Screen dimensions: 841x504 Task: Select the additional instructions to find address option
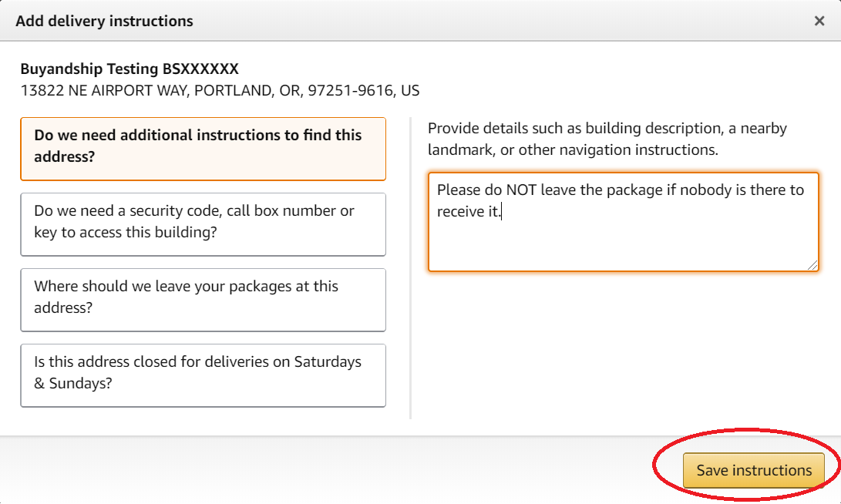point(204,149)
